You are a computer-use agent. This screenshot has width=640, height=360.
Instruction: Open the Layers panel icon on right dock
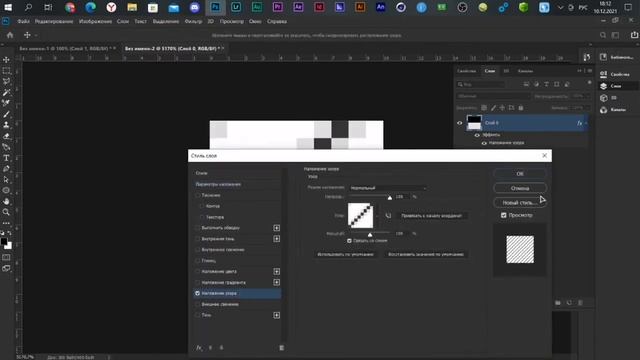click(x=604, y=86)
